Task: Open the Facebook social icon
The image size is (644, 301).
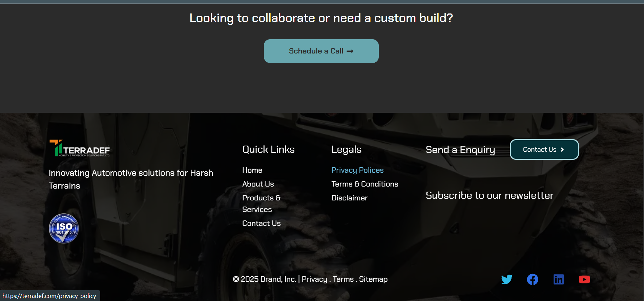Action: [533, 279]
